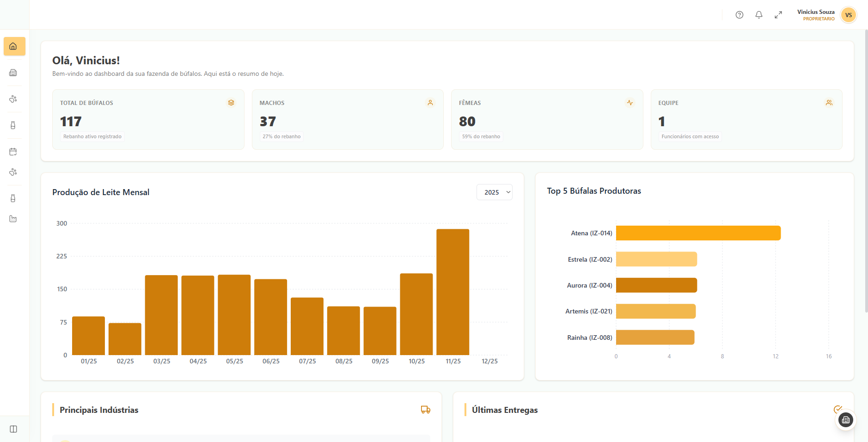Click the truck icon on Principais Indústrias card
The image size is (868, 442).
click(425, 410)
